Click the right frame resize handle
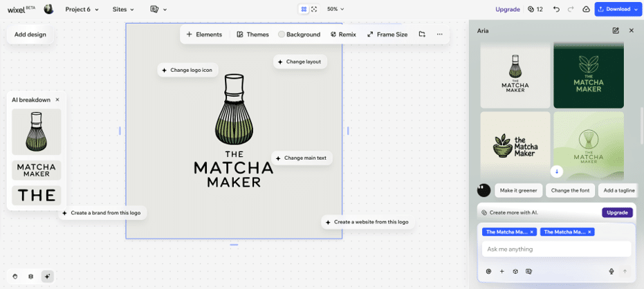 tap(349, 131)
